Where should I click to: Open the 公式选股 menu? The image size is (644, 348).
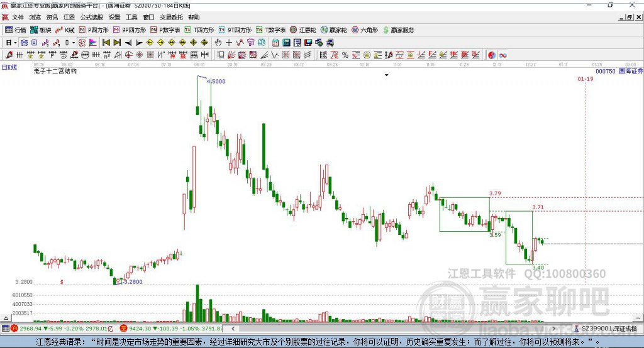pyautogui.click(x=92, y=17)
